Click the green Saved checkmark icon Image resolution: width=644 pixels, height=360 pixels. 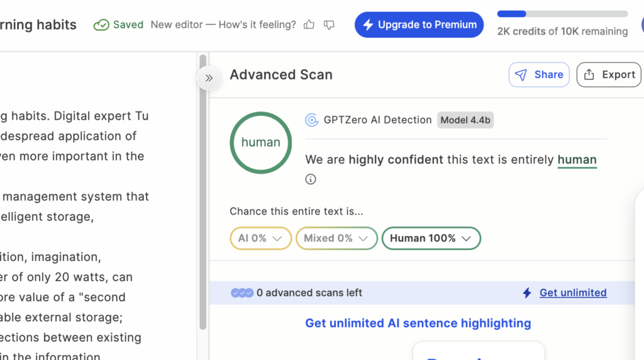101,25
